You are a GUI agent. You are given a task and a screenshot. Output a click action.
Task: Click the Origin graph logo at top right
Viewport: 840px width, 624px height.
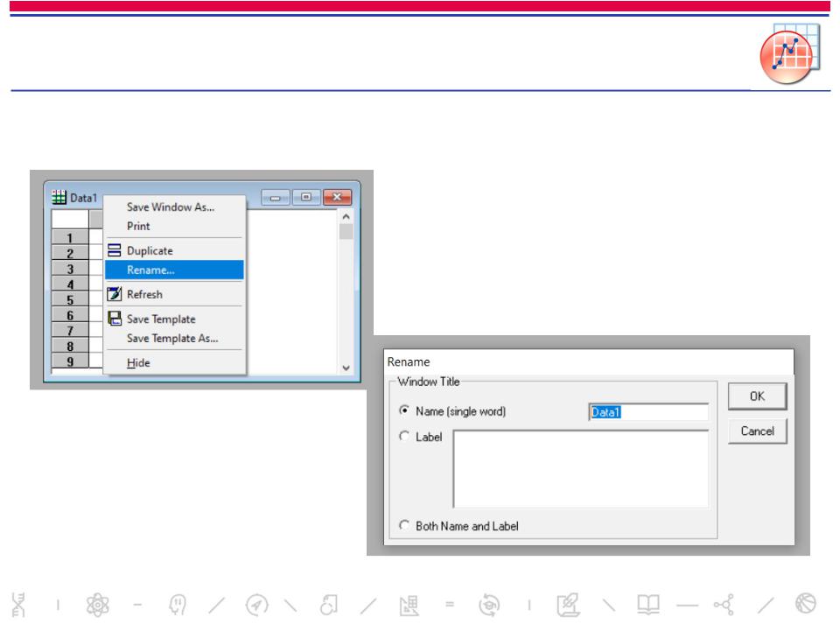[789, 53]
